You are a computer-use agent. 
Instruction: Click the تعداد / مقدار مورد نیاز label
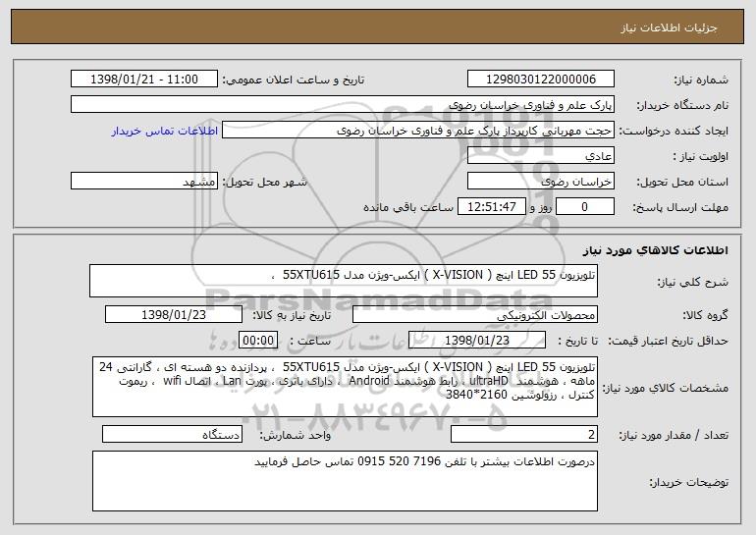coord(674,435)
